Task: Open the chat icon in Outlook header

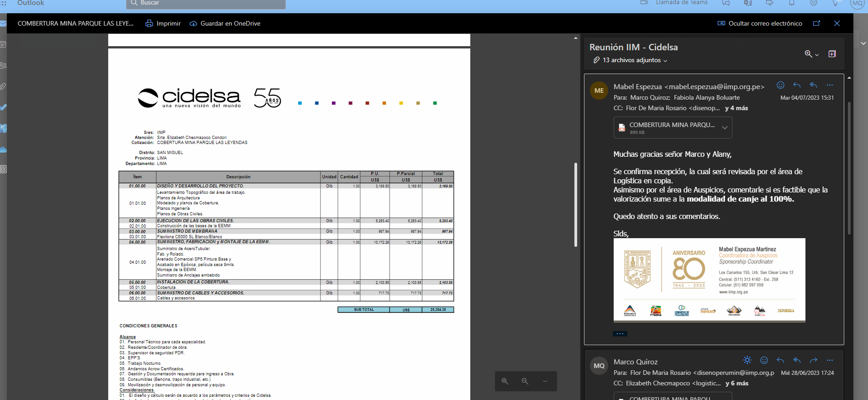Action: [x=726, y=3]
